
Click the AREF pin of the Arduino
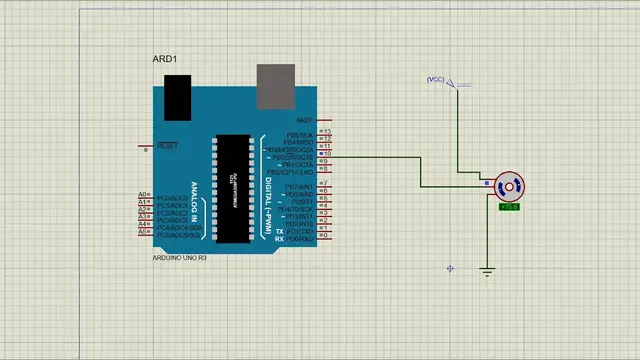point(324,120)
